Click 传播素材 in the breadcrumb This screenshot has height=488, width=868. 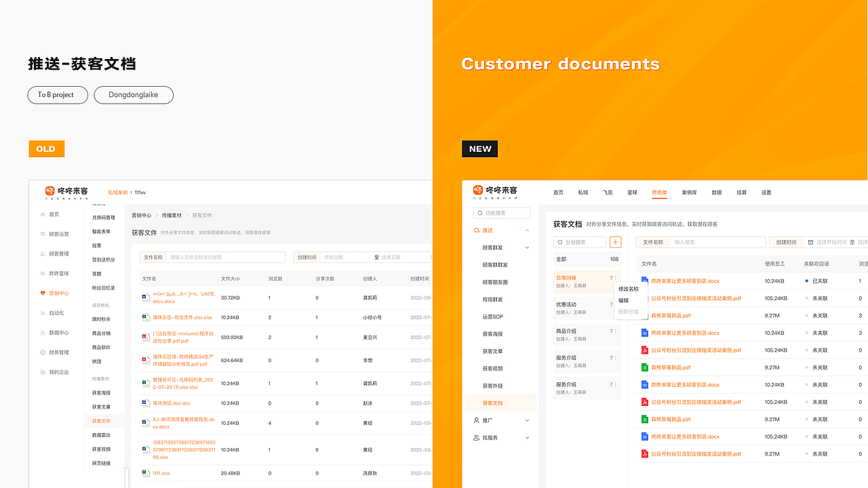point(172,215)
